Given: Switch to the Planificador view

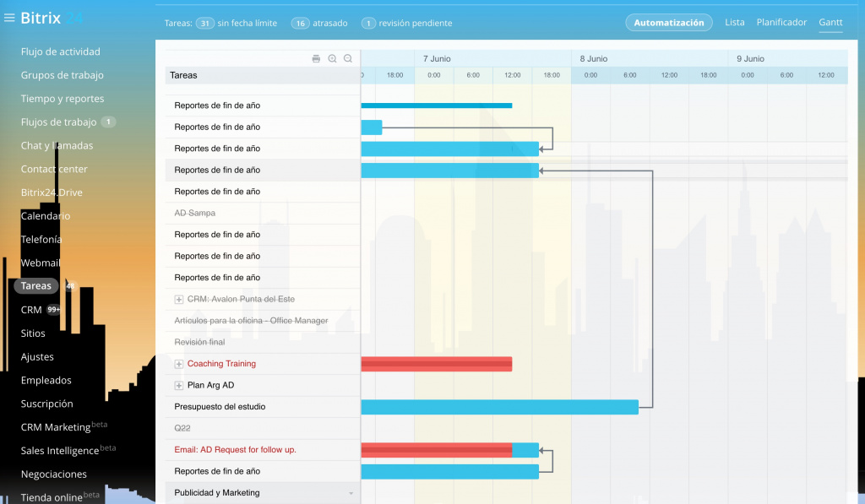Looking at the screenshot, I should (x=781, y=23).
